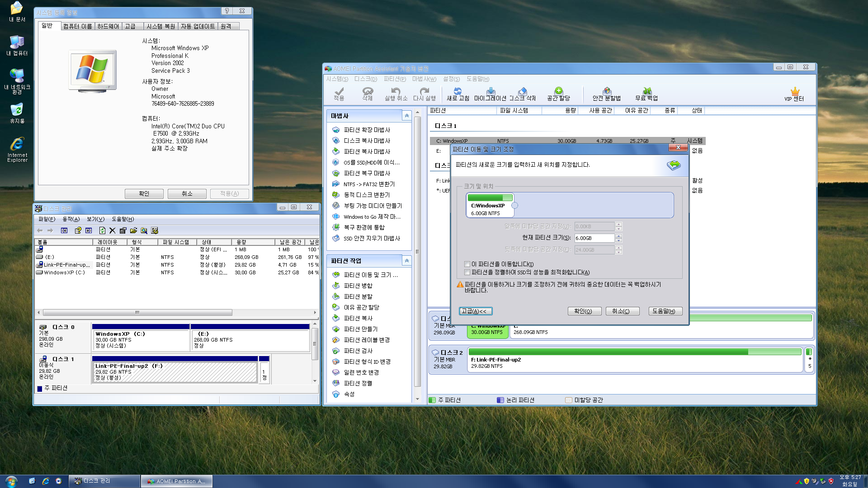The height and width of the screenshot is (488, 868).
Task: Open the VIP 센터 crown icon
Action: tap(794, 94)
